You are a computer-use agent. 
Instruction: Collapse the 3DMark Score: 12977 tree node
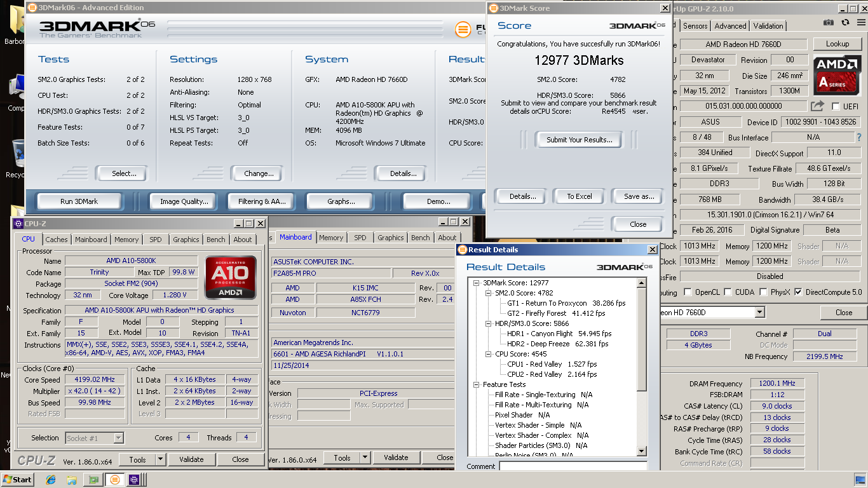(476, 283)
